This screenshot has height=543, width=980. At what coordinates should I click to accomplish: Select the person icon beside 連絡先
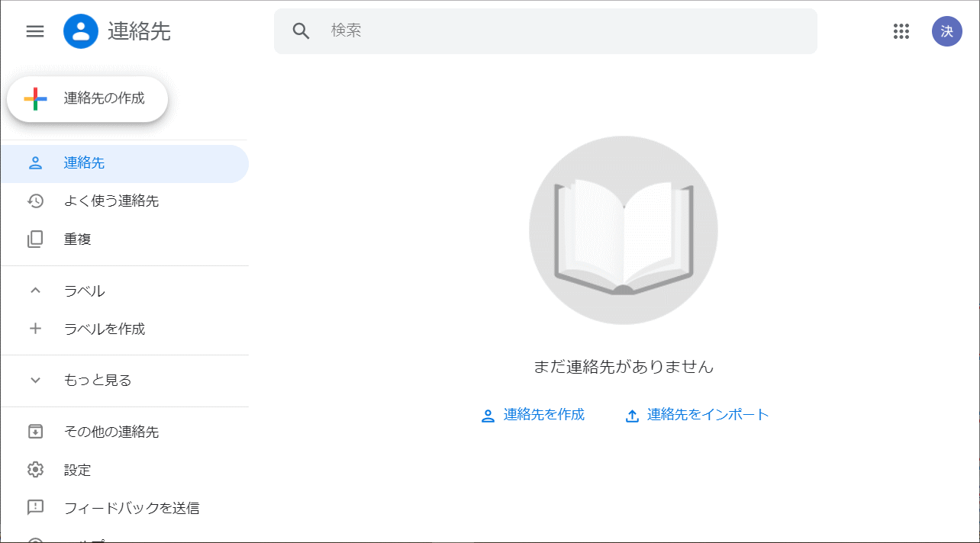pyautogui.click(x=35, y=162)
